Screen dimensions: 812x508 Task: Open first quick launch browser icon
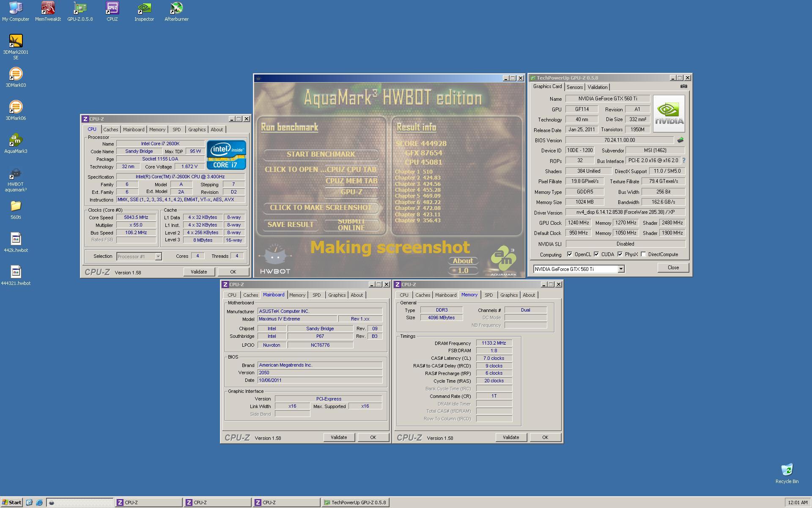29,502
